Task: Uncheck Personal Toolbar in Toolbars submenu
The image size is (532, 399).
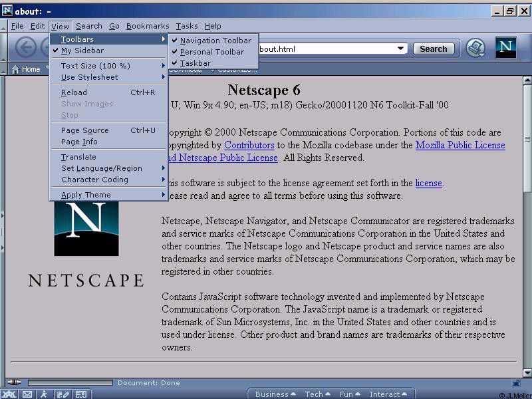Action: pyautogui.click(x=213, y=52)
